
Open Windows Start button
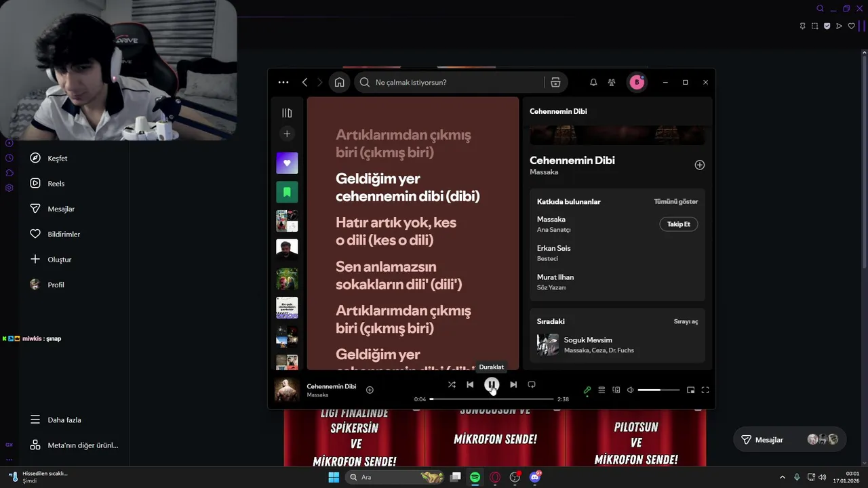tap(334, 477)
